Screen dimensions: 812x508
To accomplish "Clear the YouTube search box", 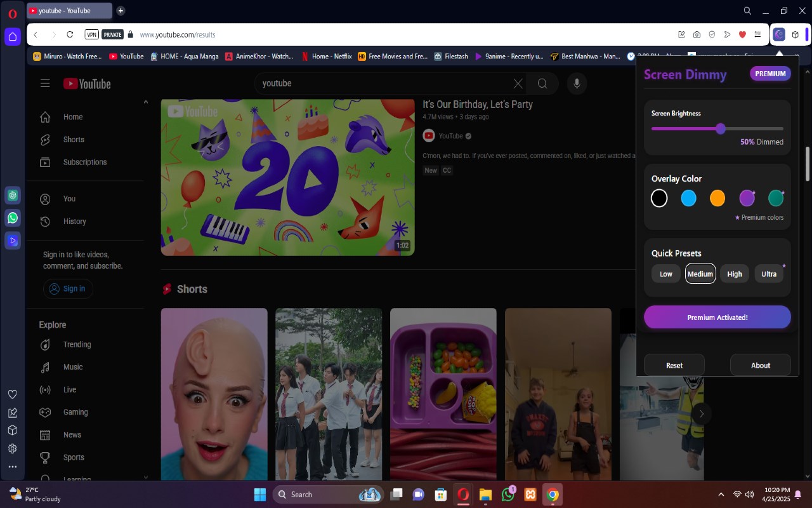I will click(x=518, y=83).
